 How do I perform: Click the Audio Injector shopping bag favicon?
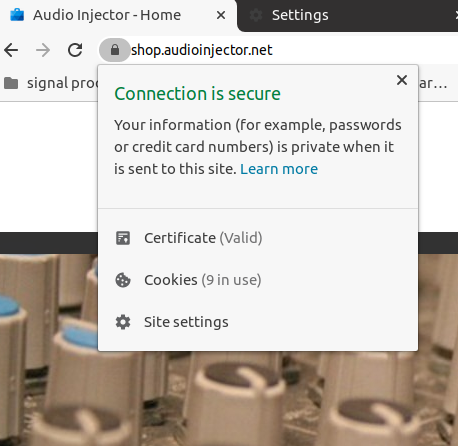(x=17, y=15)
